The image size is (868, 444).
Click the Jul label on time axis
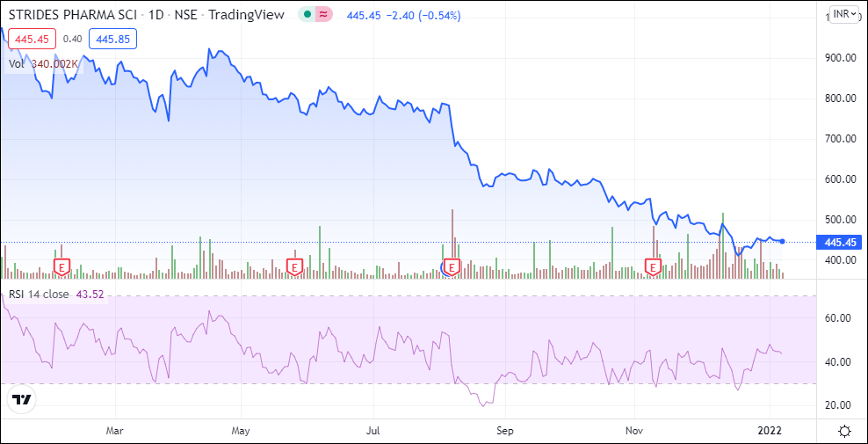tap(374, 431)
